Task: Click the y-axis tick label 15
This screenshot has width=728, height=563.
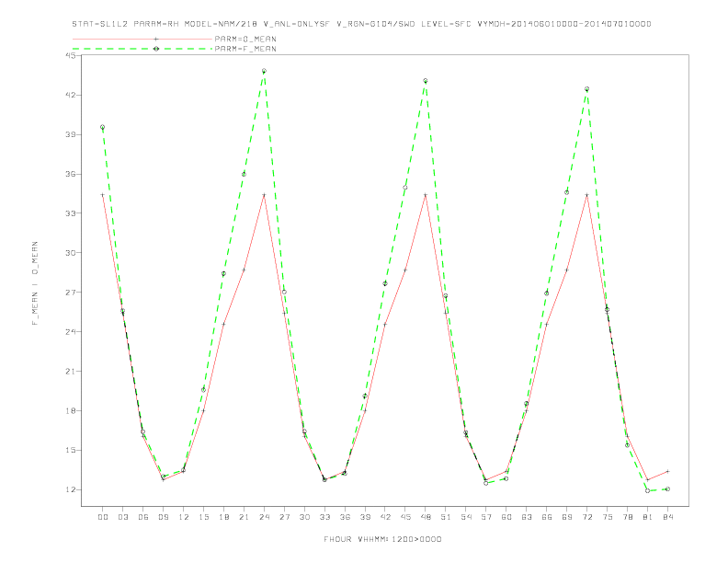Action: (x=71, y=450)
